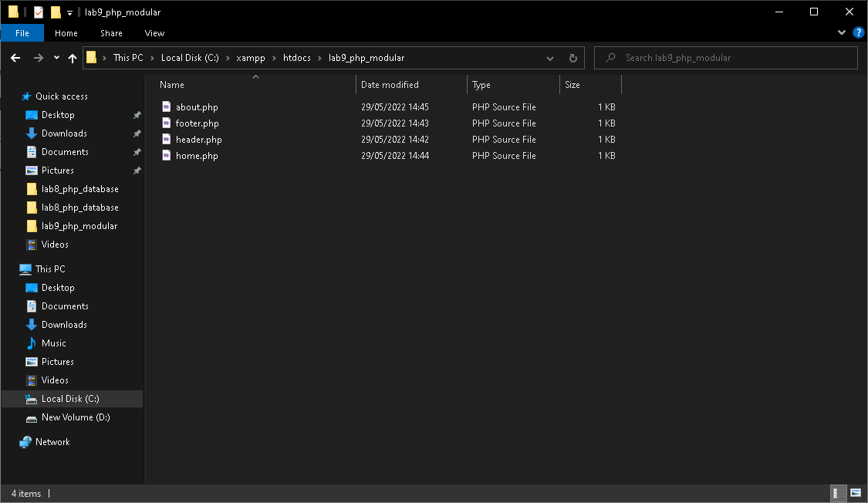Click the 29/05/2022 14:45 date cell

coord(395,106)
